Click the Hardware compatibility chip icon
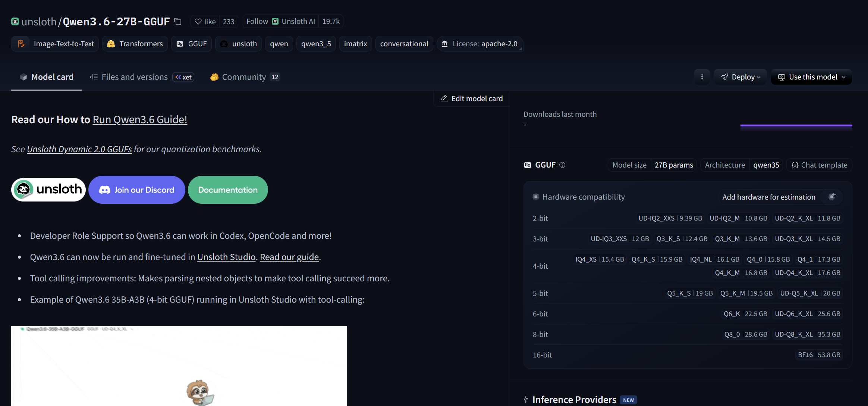This screenshot has width=868, height=406. coord(536,197)
